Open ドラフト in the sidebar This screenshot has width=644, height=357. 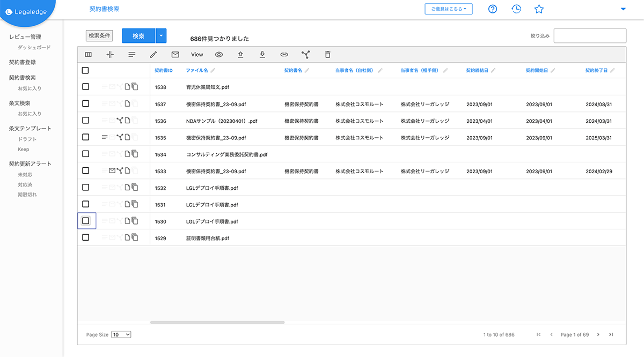pyautogui.click(x=27, y=139)
